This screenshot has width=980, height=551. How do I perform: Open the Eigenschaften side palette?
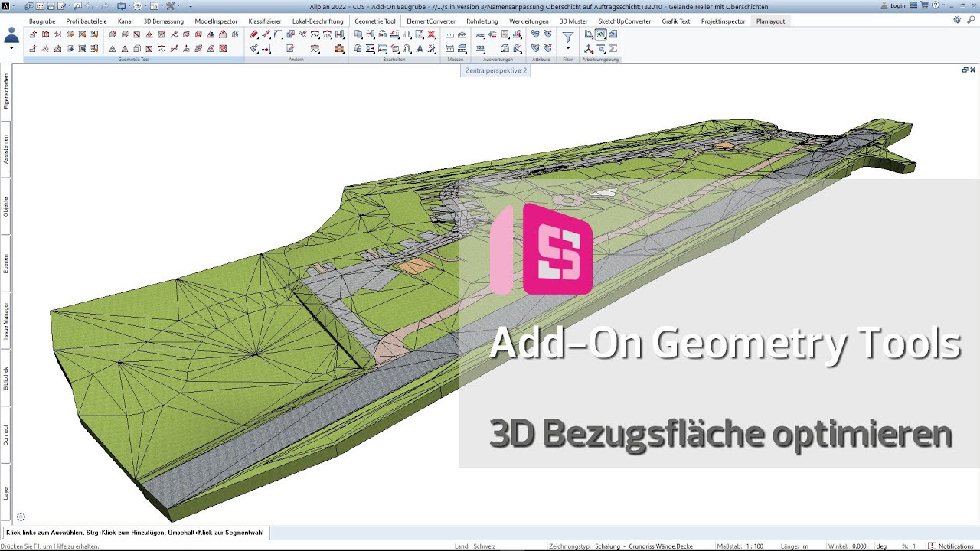(x=6, y=92)
